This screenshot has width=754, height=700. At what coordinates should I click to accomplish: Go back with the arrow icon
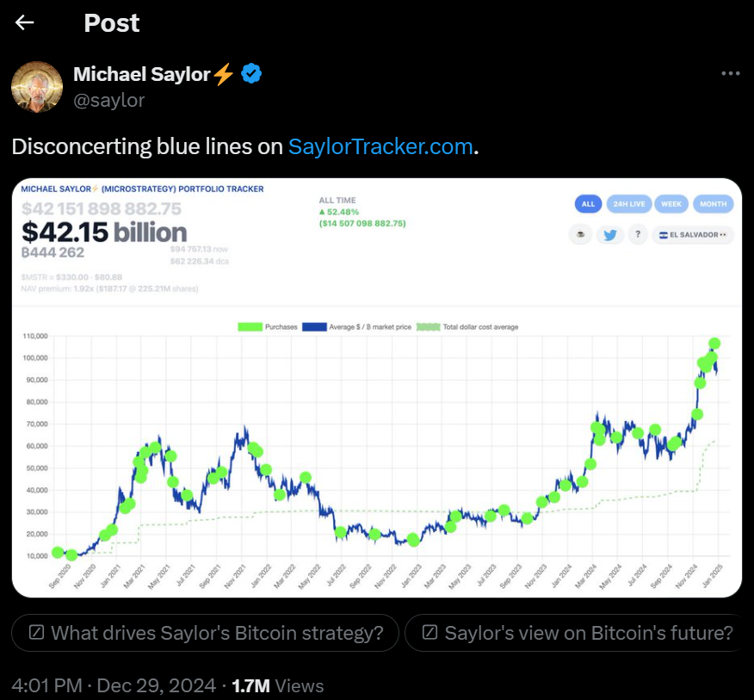coord(24,22)
